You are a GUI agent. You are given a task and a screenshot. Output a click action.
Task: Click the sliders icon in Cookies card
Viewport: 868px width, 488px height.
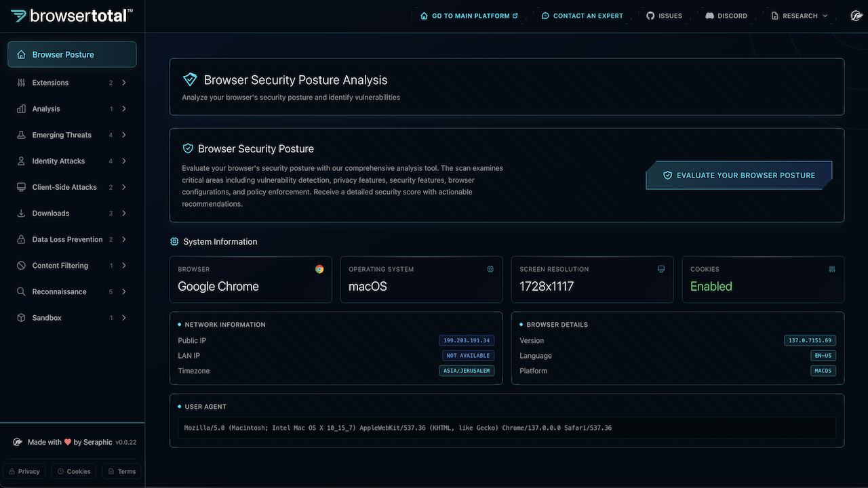[x=832, y=269]
